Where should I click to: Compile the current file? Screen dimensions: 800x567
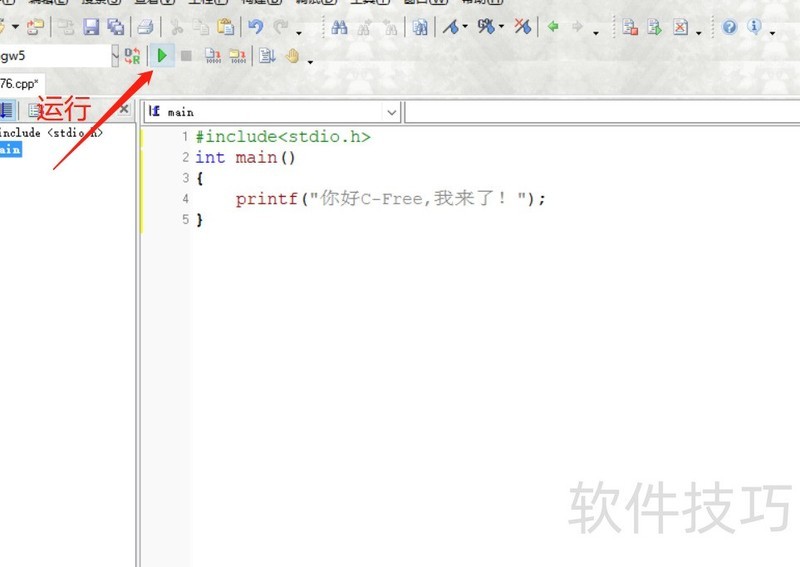click(x=212, y=56)
